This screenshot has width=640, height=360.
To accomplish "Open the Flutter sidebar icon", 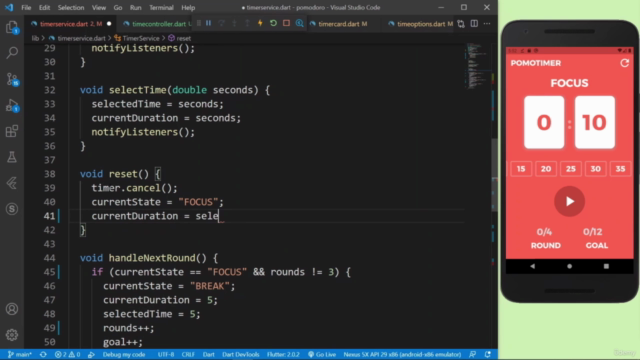I will pyautogui.click(x=12, y=183).
